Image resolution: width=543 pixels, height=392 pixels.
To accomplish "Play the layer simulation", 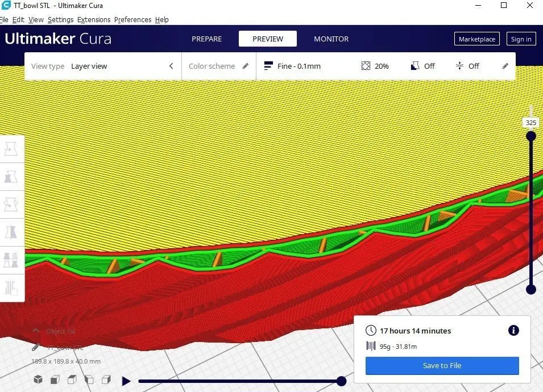I will coord(126,381).
